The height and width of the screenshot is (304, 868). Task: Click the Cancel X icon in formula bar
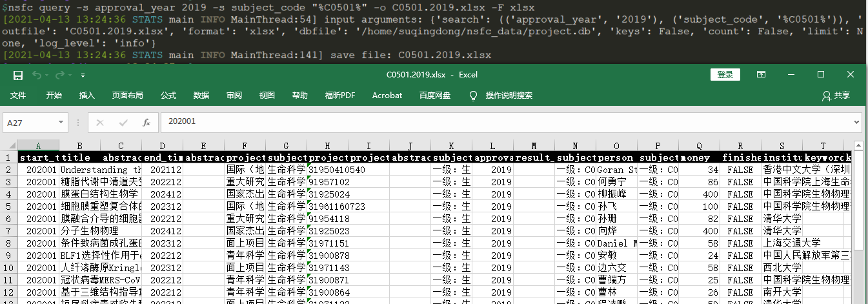pos(100,121)
